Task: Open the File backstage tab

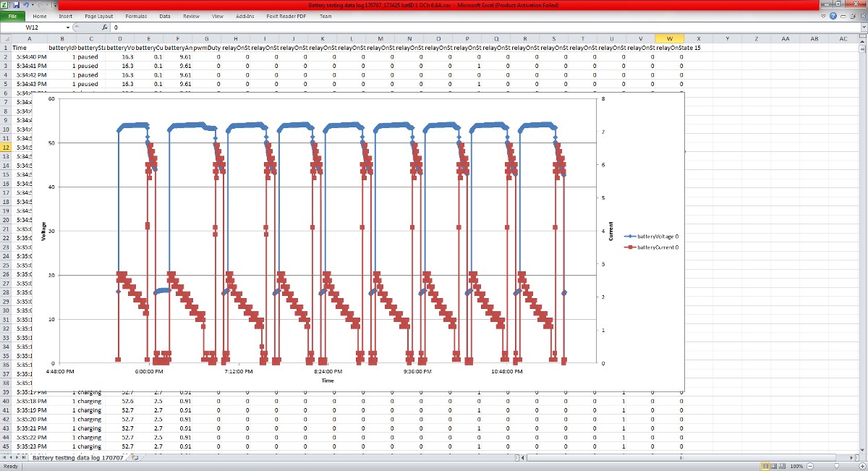Action: 12,16
